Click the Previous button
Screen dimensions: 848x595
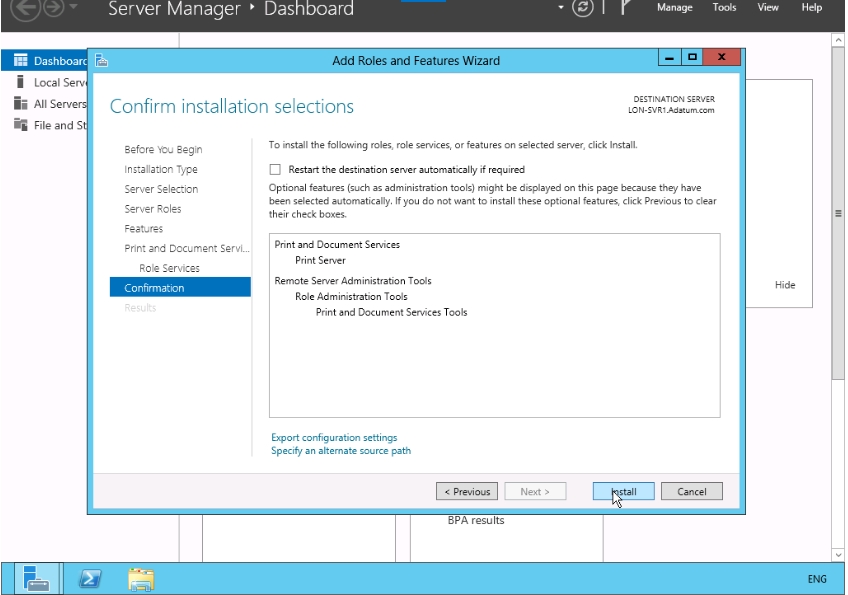[x=467, y=491]
